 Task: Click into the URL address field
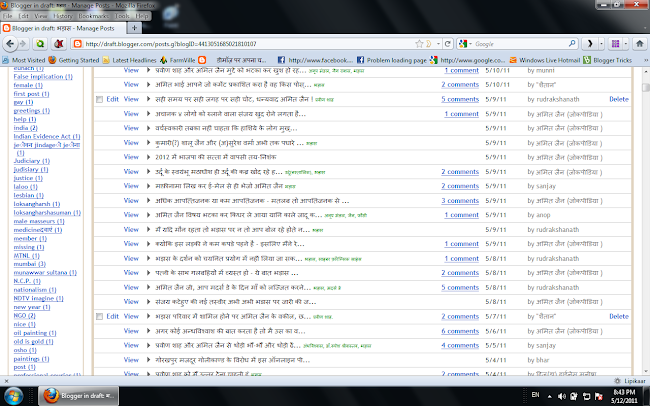tap(249, 44)
